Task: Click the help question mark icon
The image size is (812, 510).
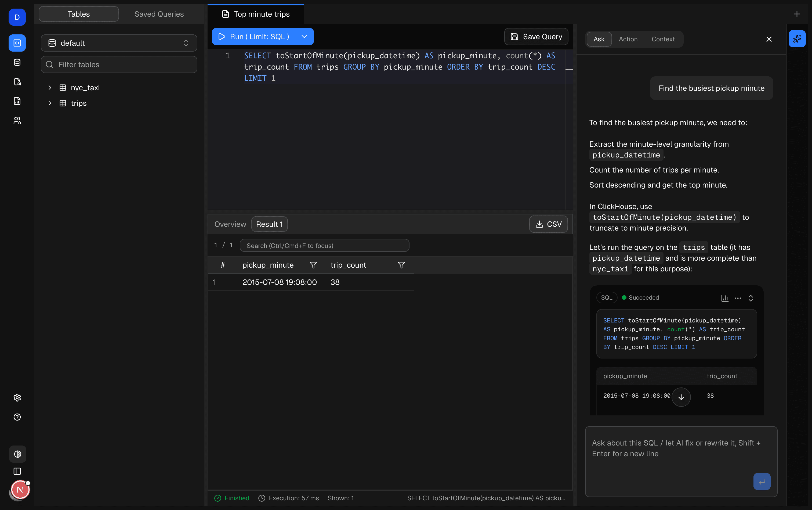Action: tap(17, 417)
